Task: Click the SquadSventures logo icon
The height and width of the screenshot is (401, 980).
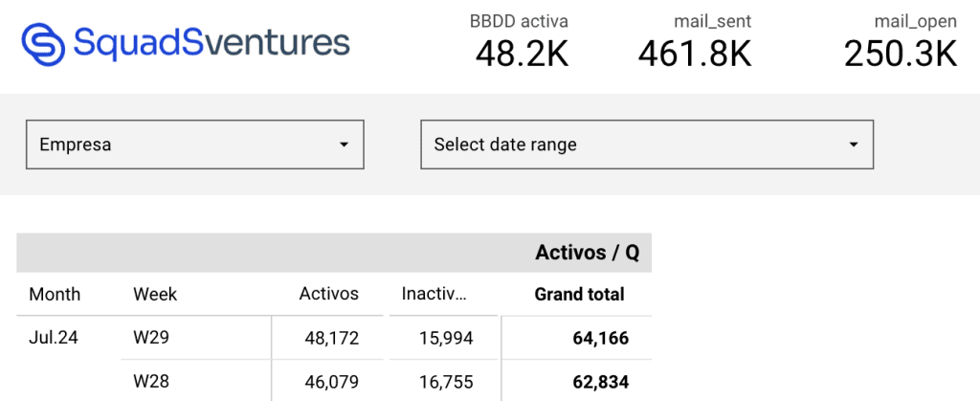Action: pos(43,44)
